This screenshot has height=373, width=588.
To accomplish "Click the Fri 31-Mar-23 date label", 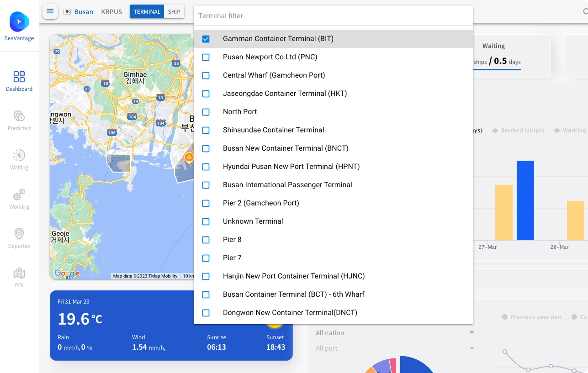I will (74, 302).
